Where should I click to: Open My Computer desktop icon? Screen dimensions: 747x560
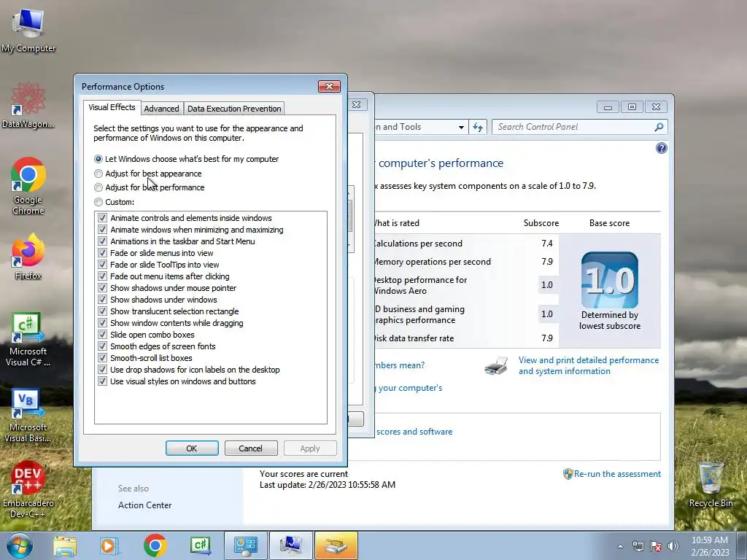[x=28, y=31]
